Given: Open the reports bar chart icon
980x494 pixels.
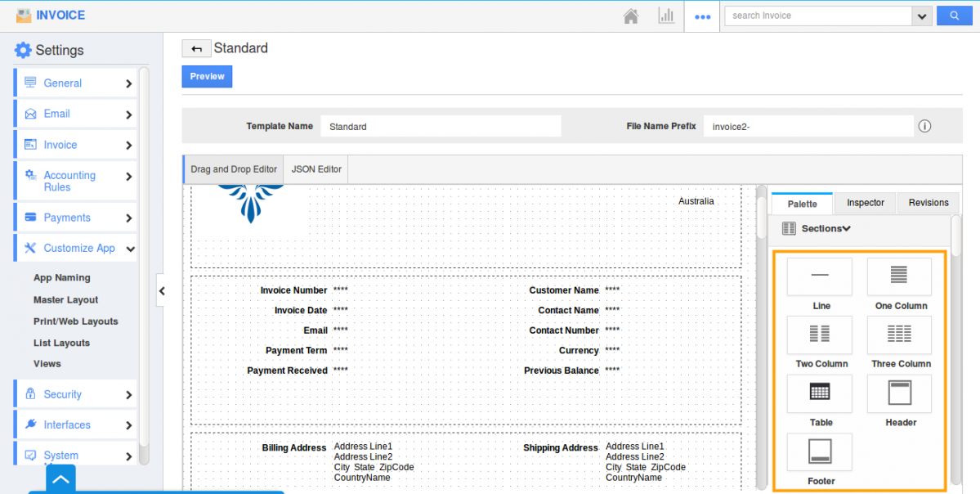Looking at the screenshot, I should pyautogui.click(x=666, y=16).
